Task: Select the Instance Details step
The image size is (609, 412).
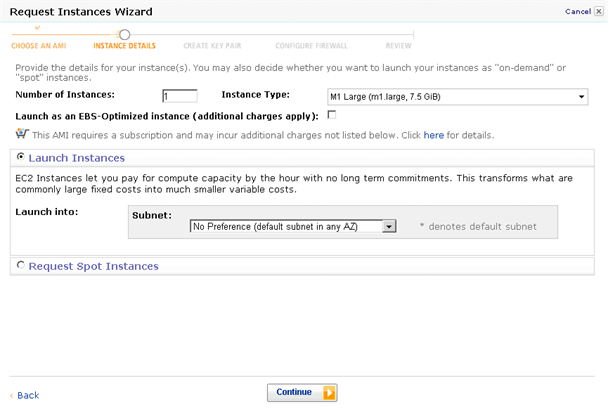Action: [x=124, y=46]
